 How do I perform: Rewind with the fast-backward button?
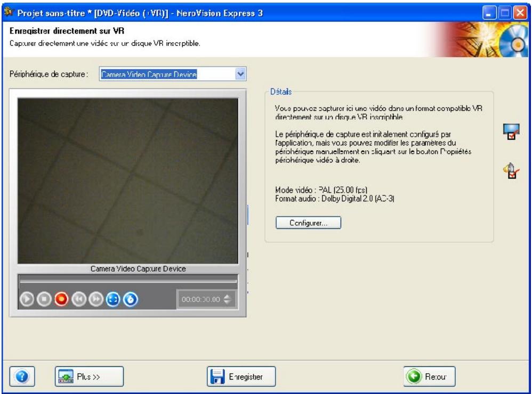point(79,299)
